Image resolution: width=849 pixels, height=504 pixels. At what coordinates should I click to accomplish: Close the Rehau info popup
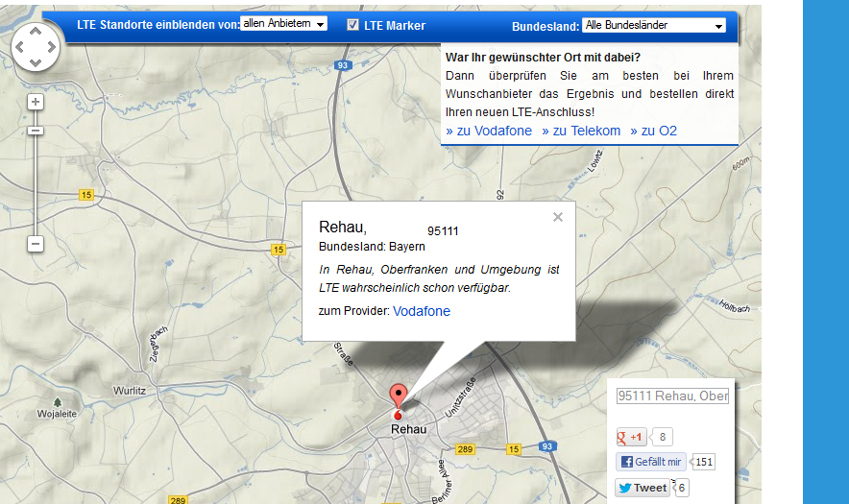(x=558, y=217)
